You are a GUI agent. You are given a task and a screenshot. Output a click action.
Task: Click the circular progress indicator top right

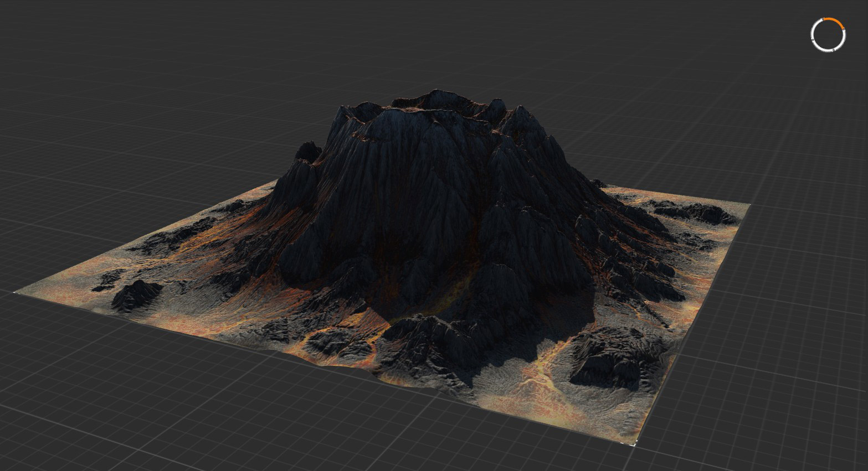tap(828, 34)
